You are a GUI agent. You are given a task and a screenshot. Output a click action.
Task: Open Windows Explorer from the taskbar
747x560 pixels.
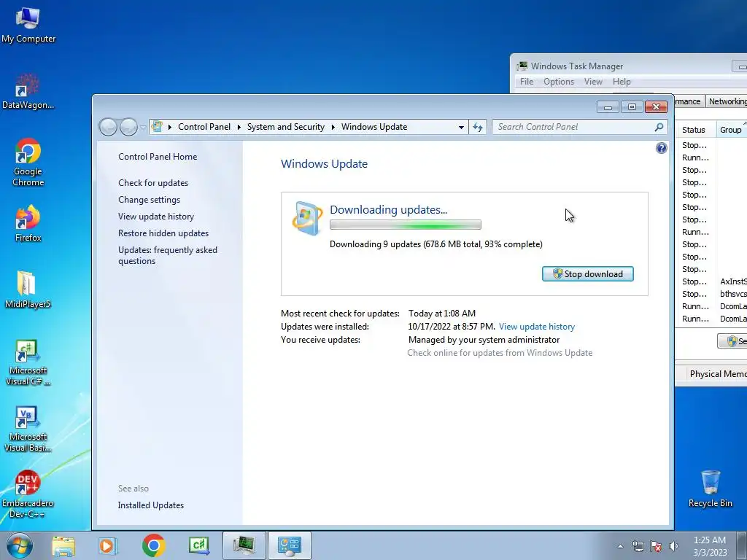(x=63, y=545)
